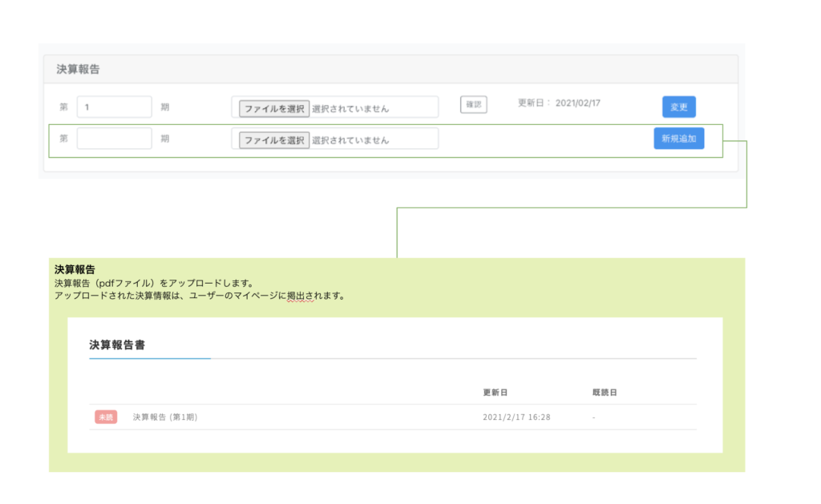The image size is (821, 504).
Task: Click the 決算報告 panel header
Action: [79, 70]
